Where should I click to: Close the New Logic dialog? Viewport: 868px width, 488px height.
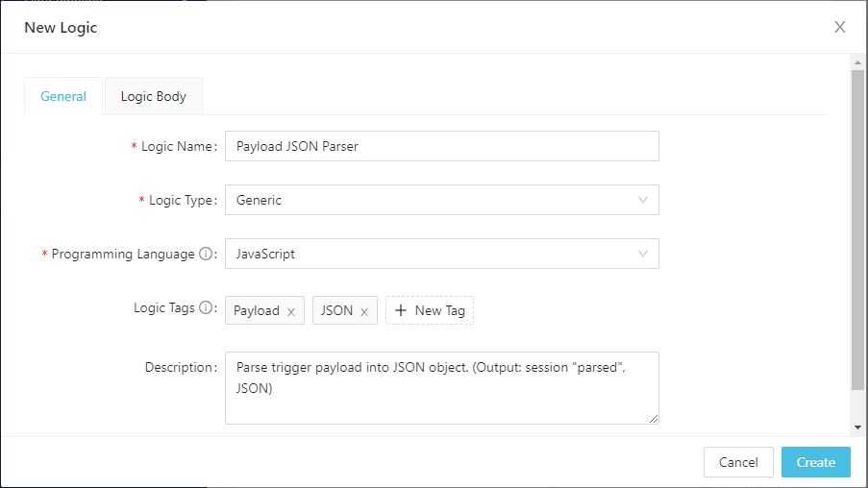pyautogui.click(x=840, y=27)
